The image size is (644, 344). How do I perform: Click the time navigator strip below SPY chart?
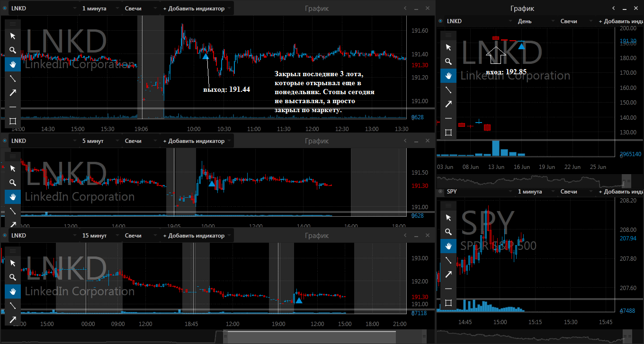[535, 336]
